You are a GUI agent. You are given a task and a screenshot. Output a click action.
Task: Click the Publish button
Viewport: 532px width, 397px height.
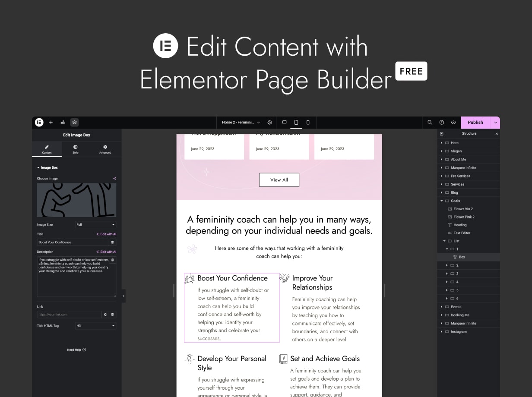(475, 122)
